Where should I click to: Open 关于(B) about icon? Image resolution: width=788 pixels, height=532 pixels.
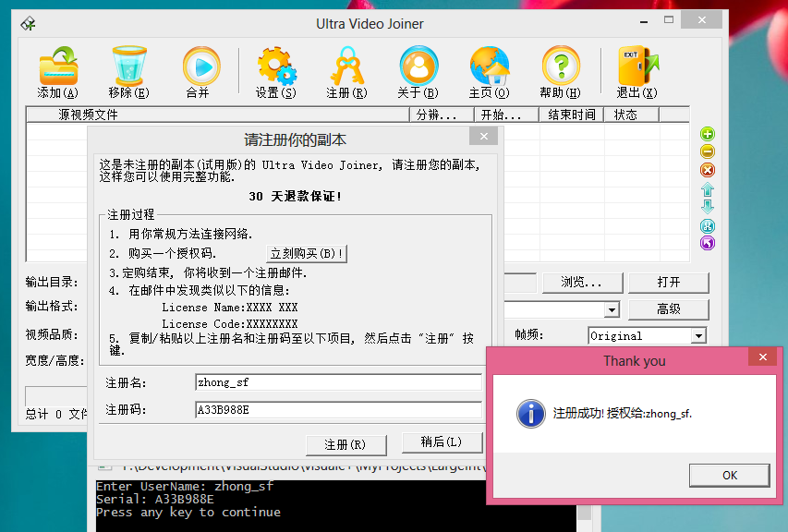(418, 66)
